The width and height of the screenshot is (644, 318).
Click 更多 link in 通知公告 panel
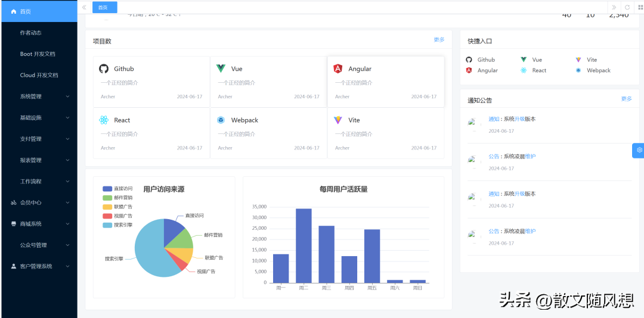pyautogui.click(x=626, y=99)
